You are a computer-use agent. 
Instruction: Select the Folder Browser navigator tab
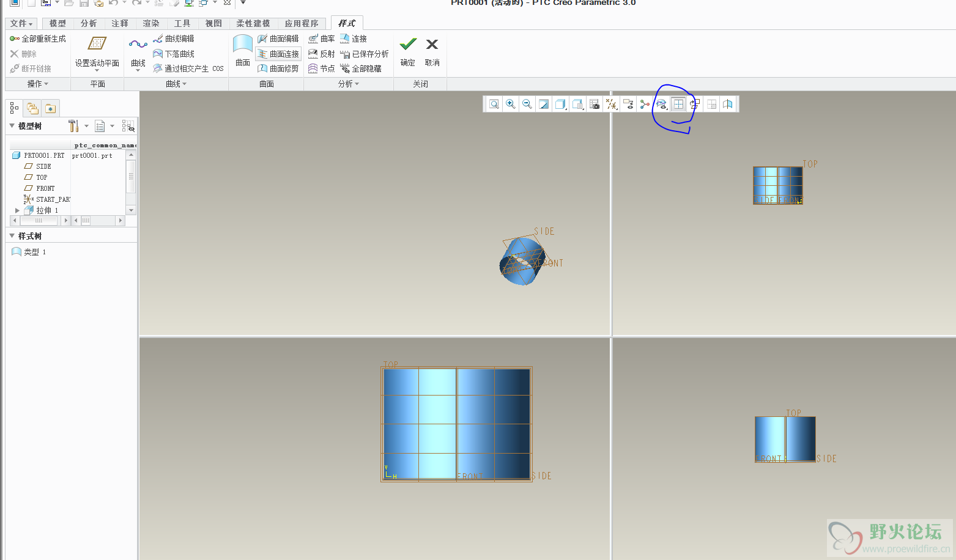click(32, 108)
